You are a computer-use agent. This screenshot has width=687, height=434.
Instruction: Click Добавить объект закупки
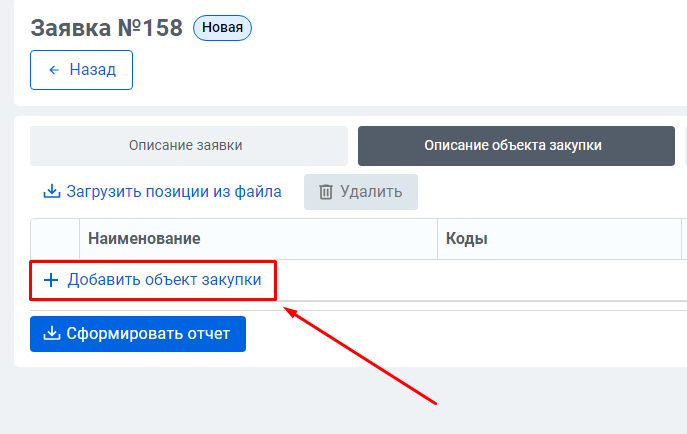[153, 280]
